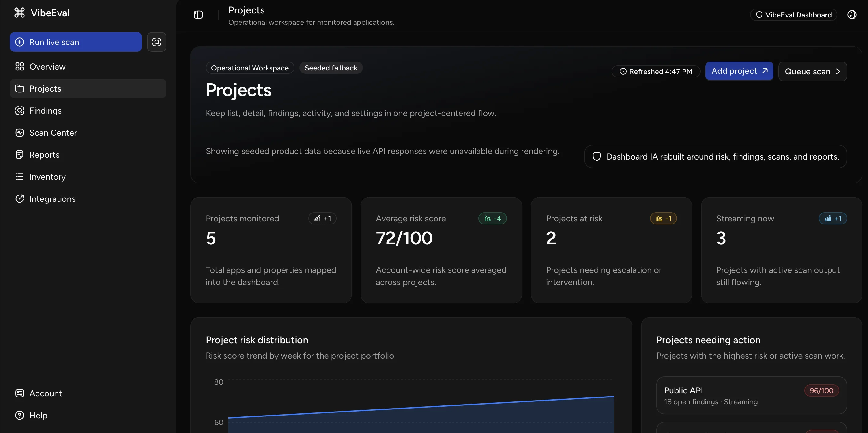Viewport: 868px width, 433px height.
Task: Open Account via its sidebar icon
Action: click(x=20, y=393)
